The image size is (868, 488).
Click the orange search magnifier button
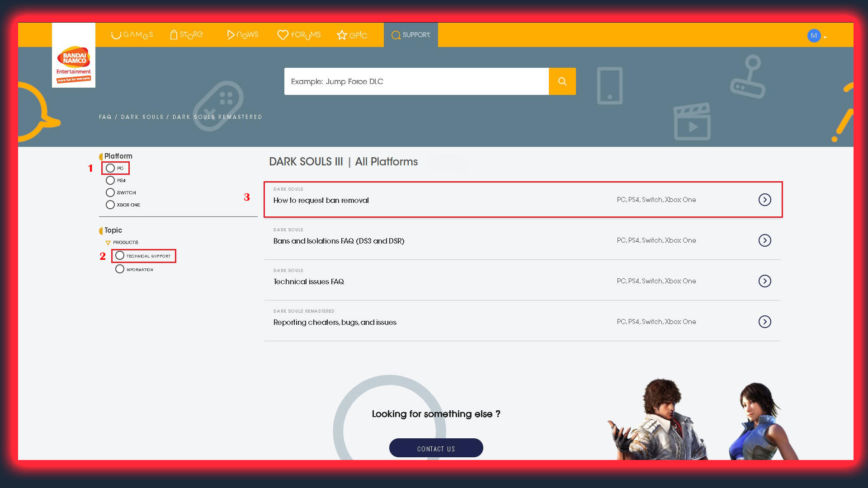562,81
